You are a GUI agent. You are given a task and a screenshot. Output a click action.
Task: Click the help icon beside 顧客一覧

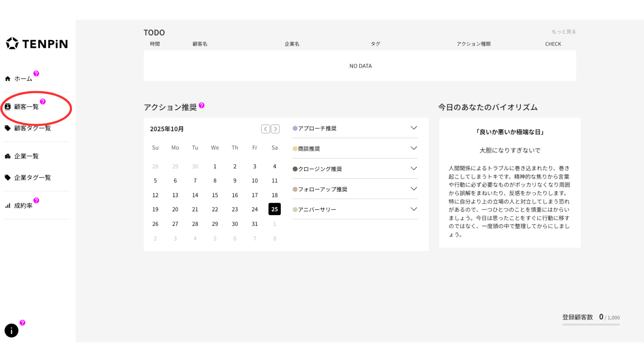click(x=43, y=102)
